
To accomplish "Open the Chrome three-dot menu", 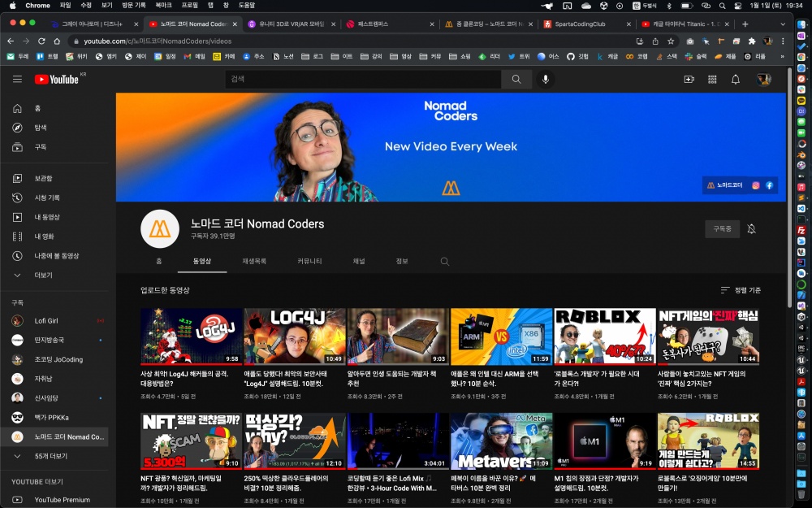I will tap(783, 41).
